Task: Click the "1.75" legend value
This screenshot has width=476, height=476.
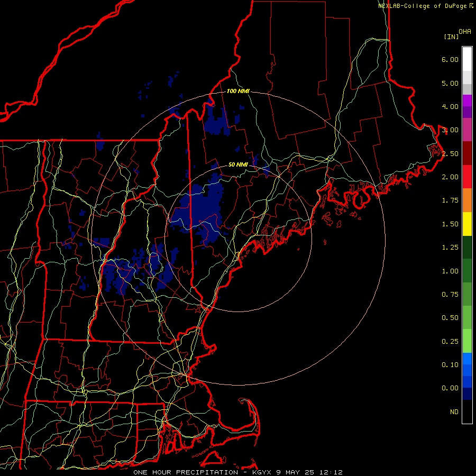Action: 450,200
